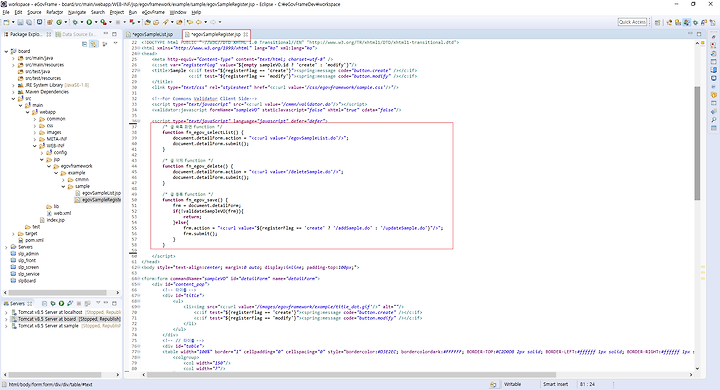720x390 pixels.
Task: Open the Servers view menu arrow
Action: pos(98,303)
